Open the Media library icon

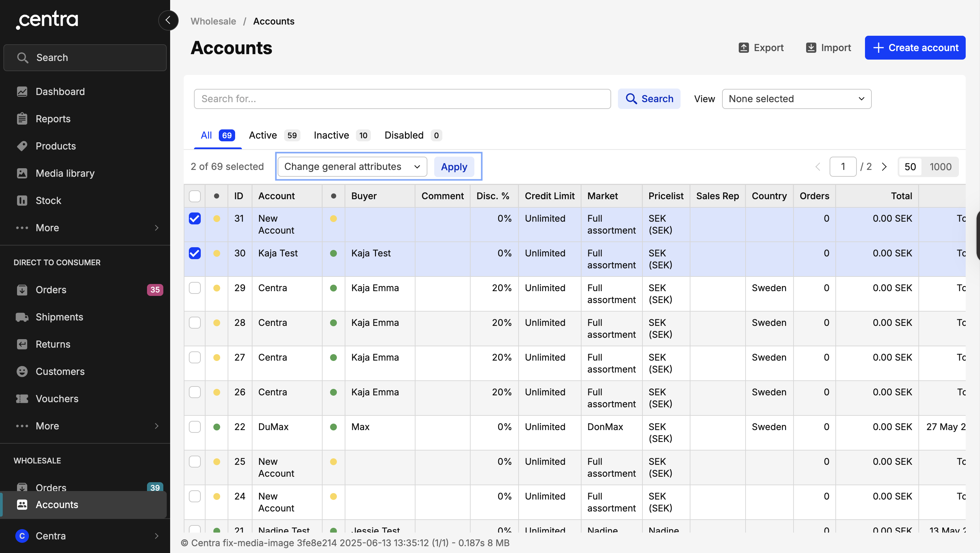[x=22, y=173]
